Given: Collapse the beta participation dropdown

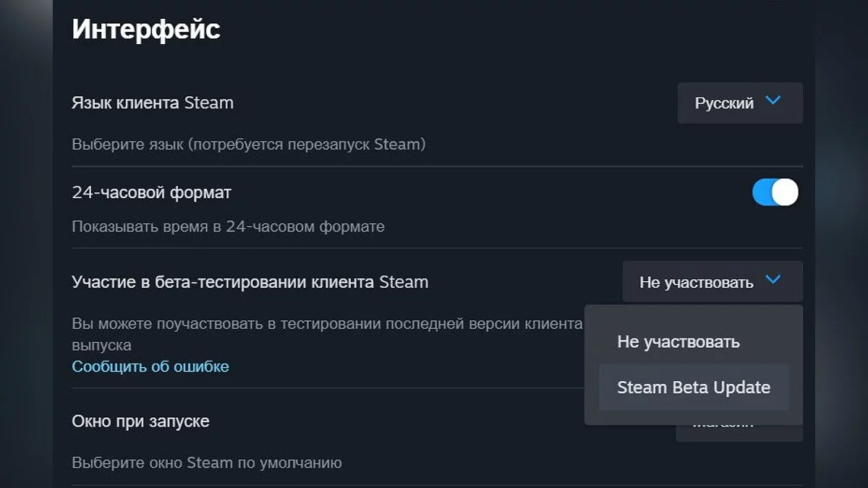Looking at the screenshot, I should [x=712, y=281].
